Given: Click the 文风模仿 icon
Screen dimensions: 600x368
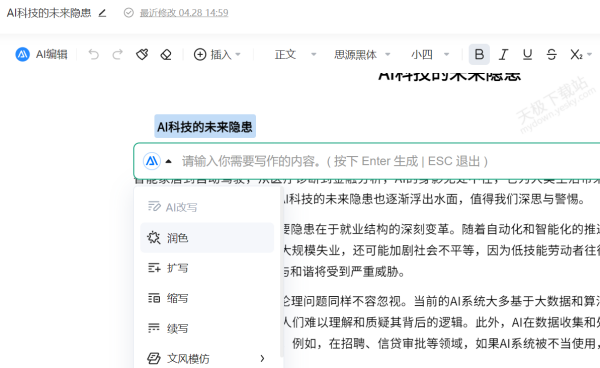Looking at the screenshot, I should pos(154,358).
